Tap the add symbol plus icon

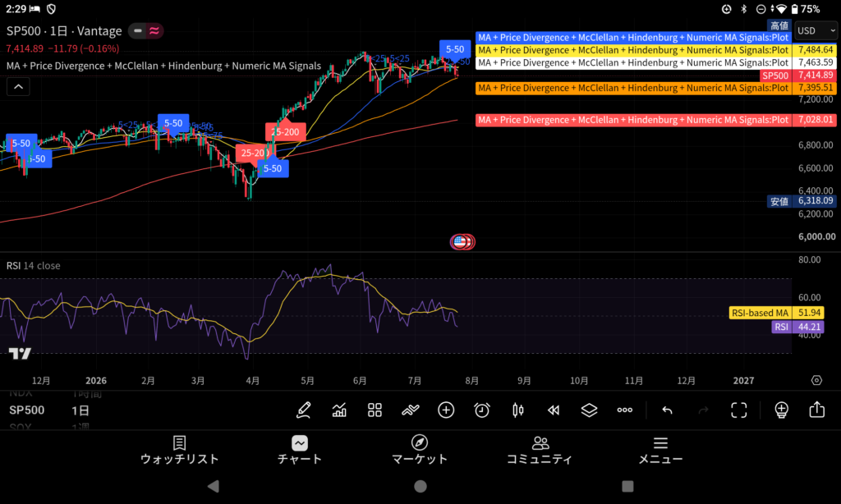click(446, 410)
